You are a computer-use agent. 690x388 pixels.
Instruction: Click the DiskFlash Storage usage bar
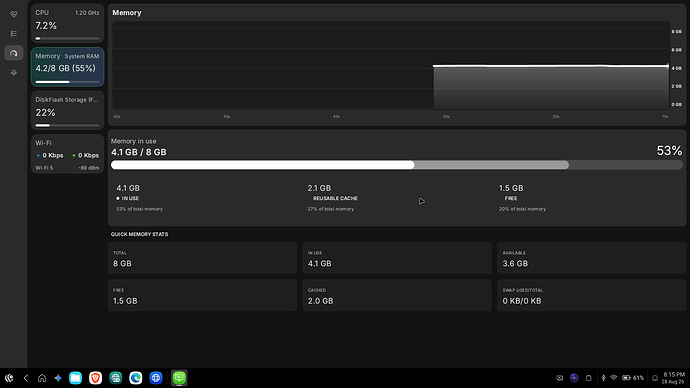67,125
